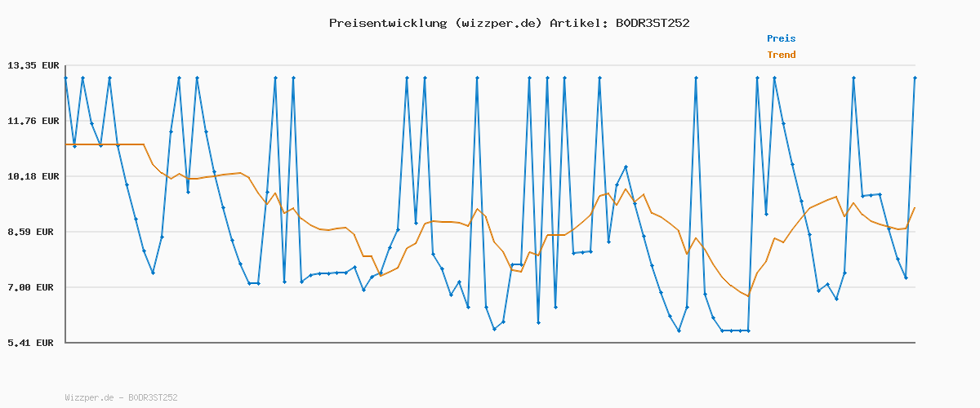Select the 10.18 EUR axis label

coord(33,176)
